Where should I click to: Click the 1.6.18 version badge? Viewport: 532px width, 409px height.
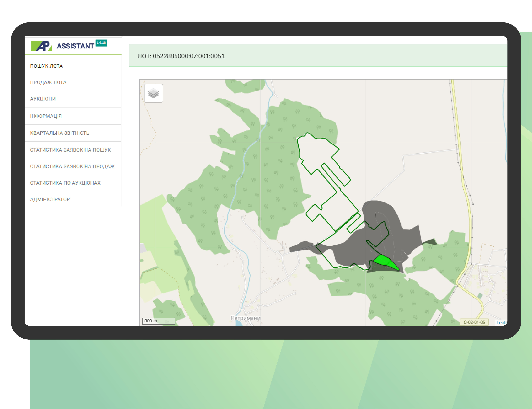point(101,43)
